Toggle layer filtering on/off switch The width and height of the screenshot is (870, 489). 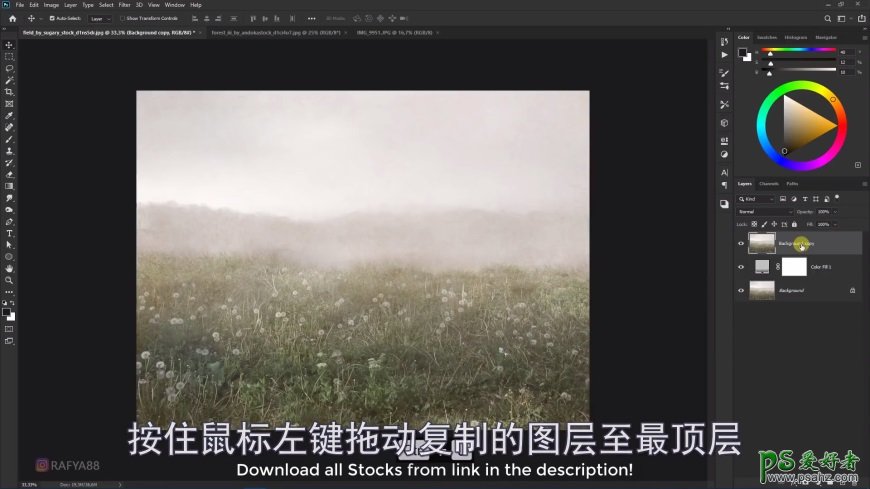[837, 198]
